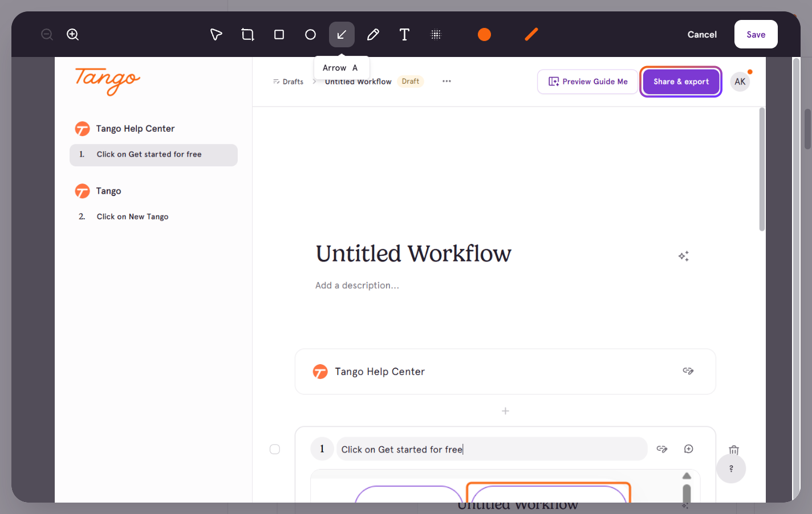Image resolution: width=812 pixels, height=514 pixels.
Task: Select the pointer selection tool
Action: tap(216, 35)
